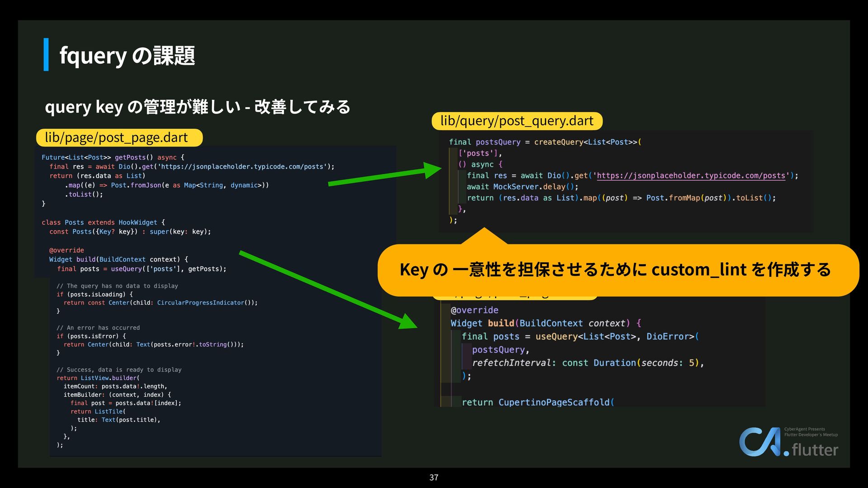Click "final posts = useQuery<List<Post>, DioError>("
Image resolution: width=868 pixels, height=488 pixels.
click(580, 337)
